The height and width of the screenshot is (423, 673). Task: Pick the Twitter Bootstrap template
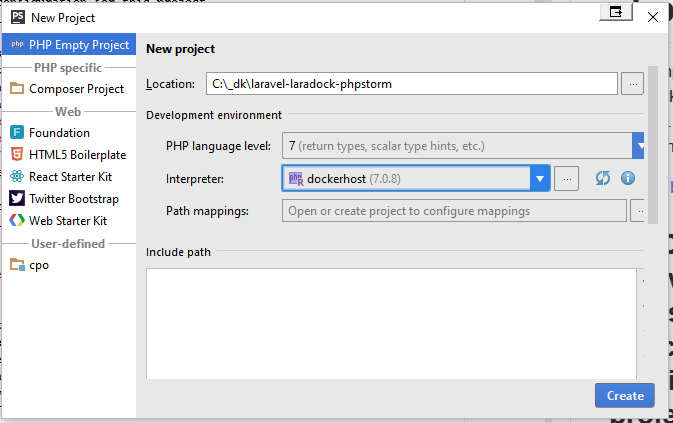tap(69, 199)
